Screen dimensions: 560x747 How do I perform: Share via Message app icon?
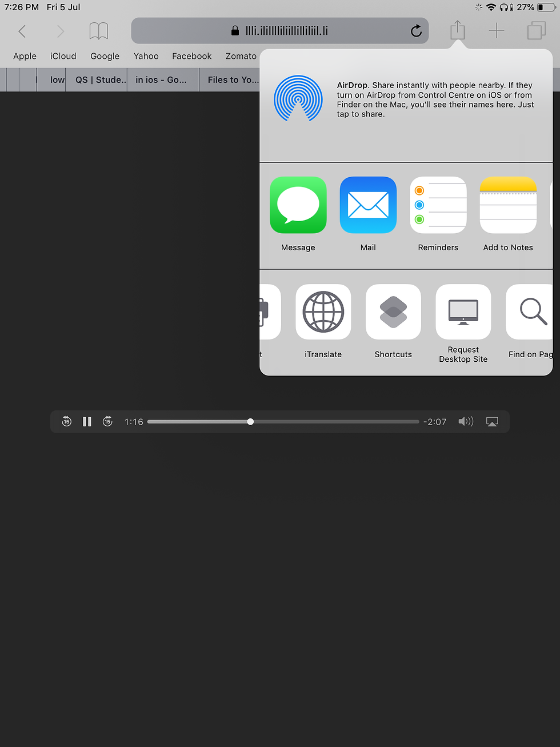click(298, 205)
